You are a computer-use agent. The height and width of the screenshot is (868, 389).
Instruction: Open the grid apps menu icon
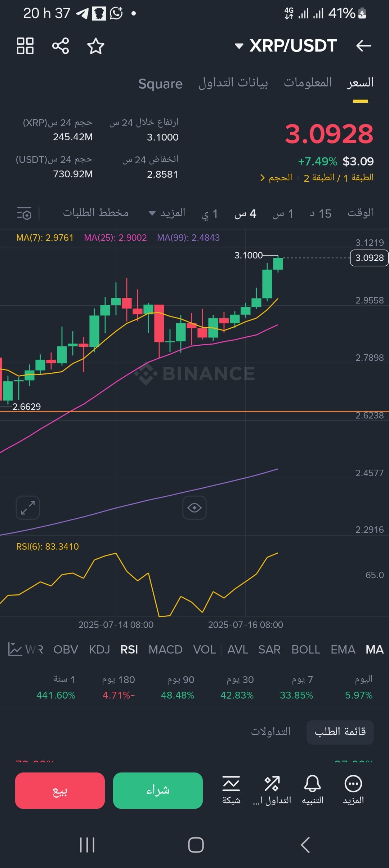coord(25,46)
